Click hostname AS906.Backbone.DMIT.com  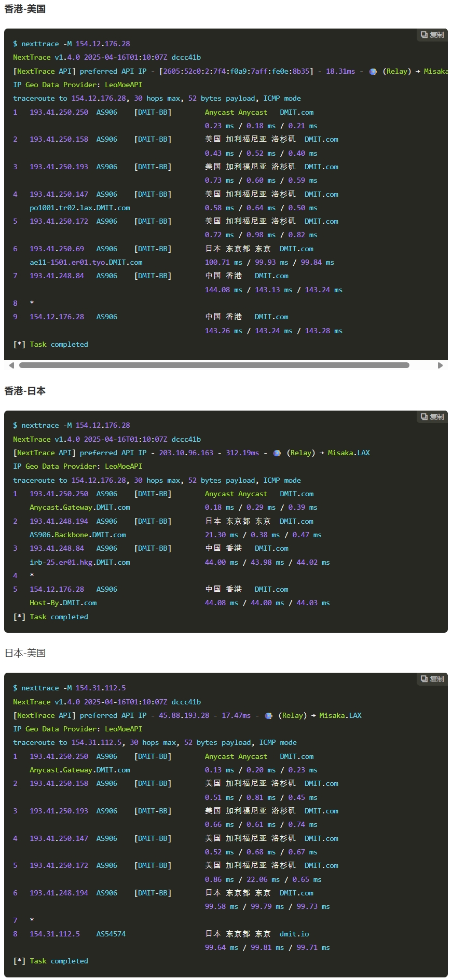point(78,535)
